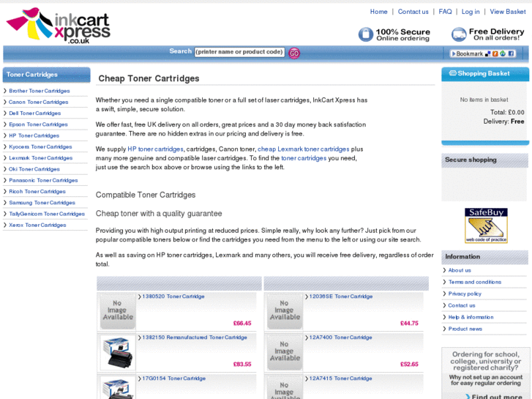Screen dimensions: 532x399
Task: Open Help & information link
Action: (x=471, y=317)
